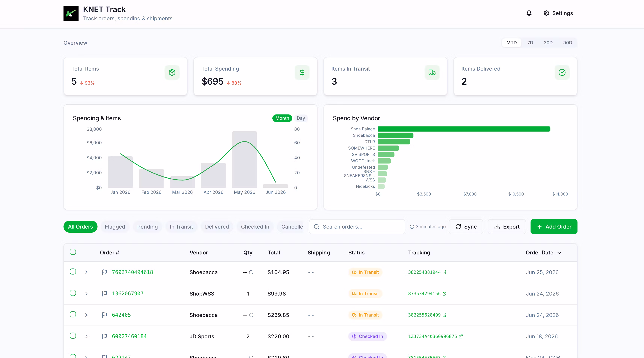Sort by Order Date column arrow
Image resolution: width=644 pixels, height=358 pixels.
(x=559, y=253)
